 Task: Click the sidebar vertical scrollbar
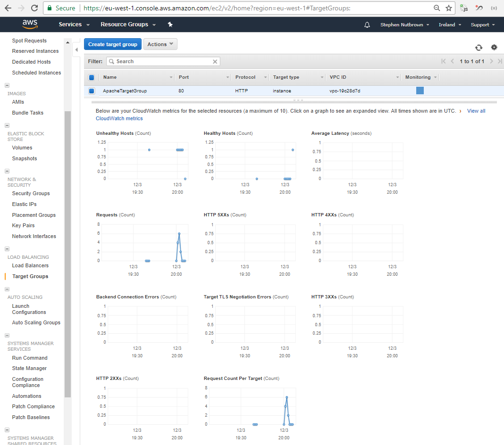67,254
